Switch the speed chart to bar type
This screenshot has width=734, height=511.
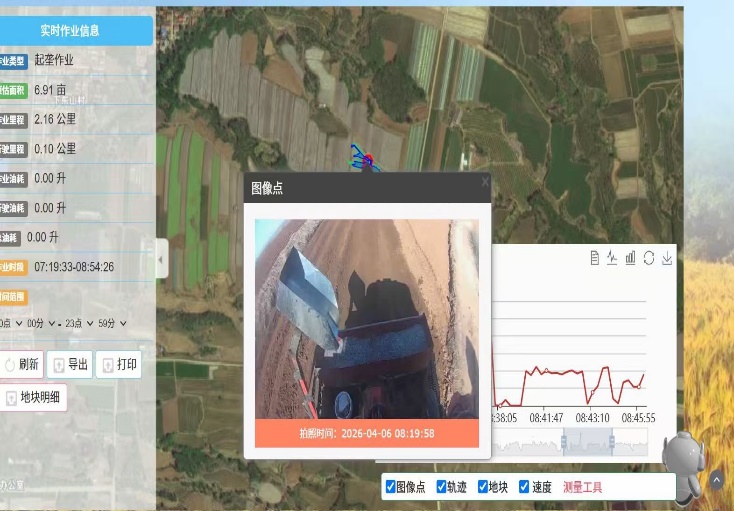[x=631, y=258]
